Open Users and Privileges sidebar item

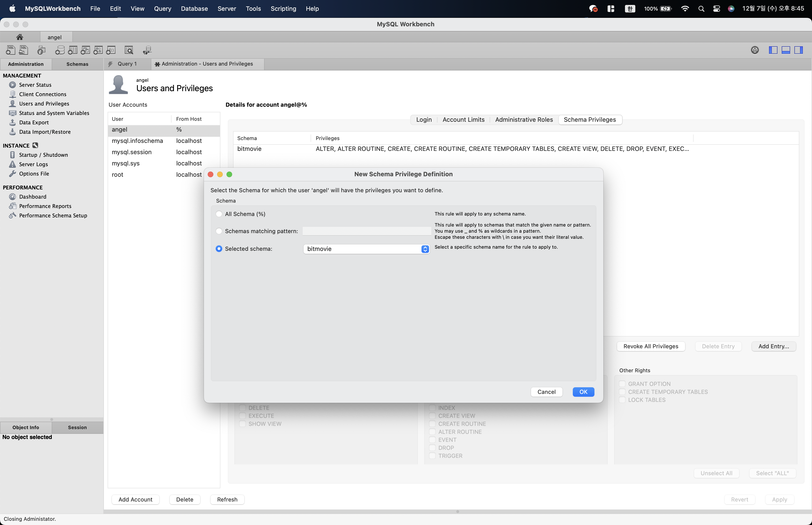click(x=44, y=104)
